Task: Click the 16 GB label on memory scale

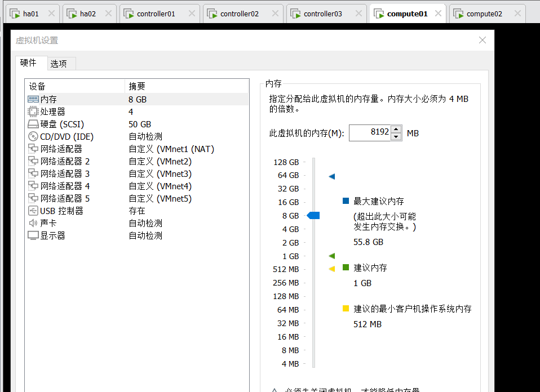Action: tap(288, 202)
